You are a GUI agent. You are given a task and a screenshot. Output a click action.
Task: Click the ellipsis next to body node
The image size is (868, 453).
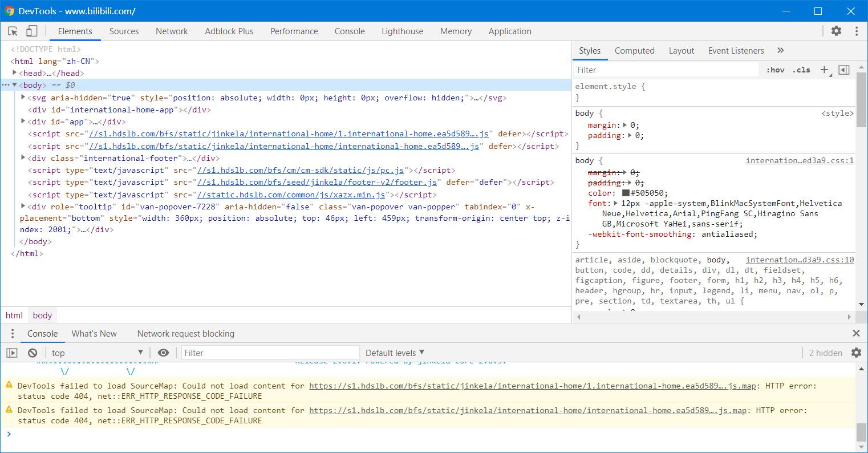tap(5, 85)
